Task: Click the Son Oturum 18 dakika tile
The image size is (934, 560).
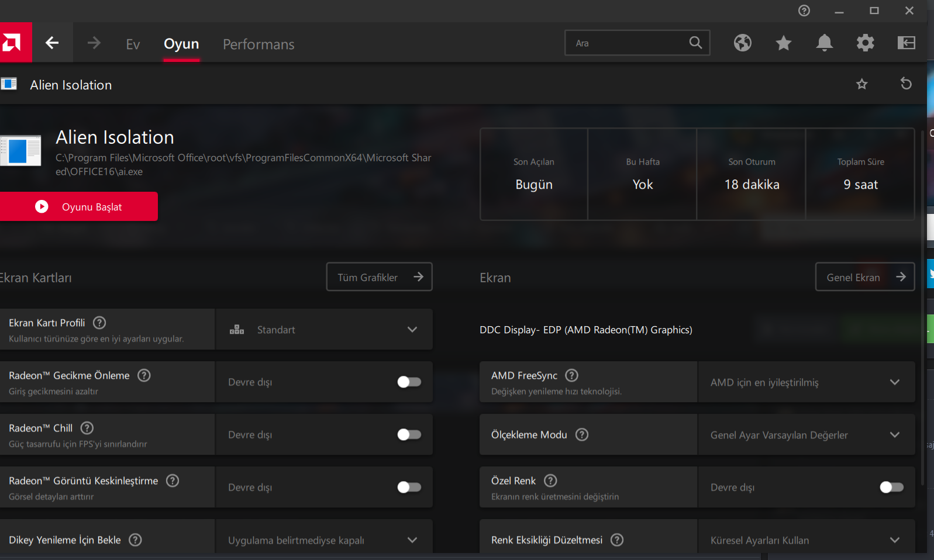Action: [x=752, y=174]
